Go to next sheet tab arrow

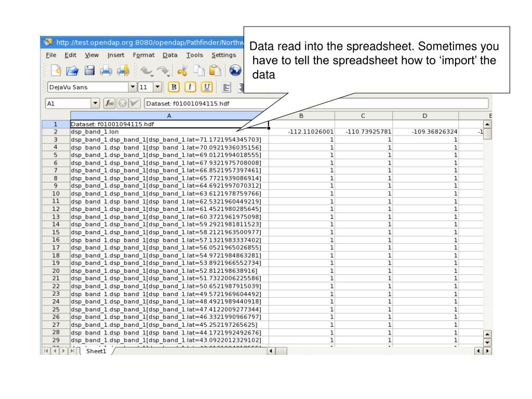63,351
